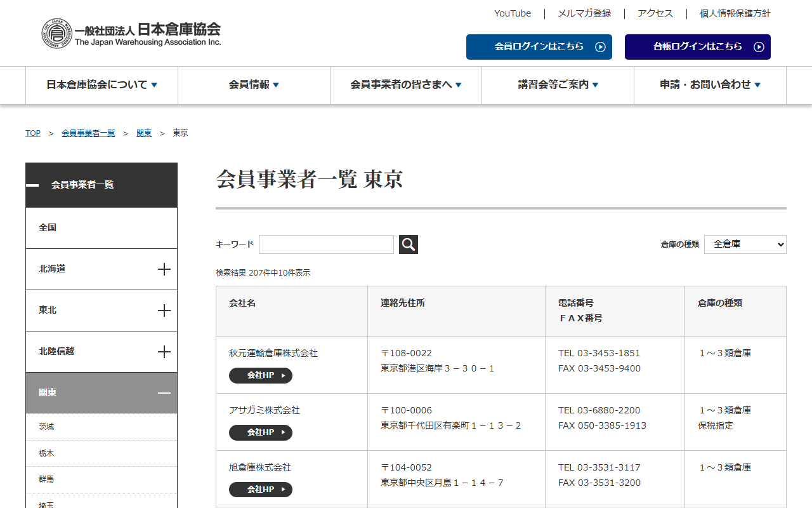This screenshot has width=812, height=508.
Task: Click the 検索結果 207件中10件表示 text
Action: click(x=263, y=273)
